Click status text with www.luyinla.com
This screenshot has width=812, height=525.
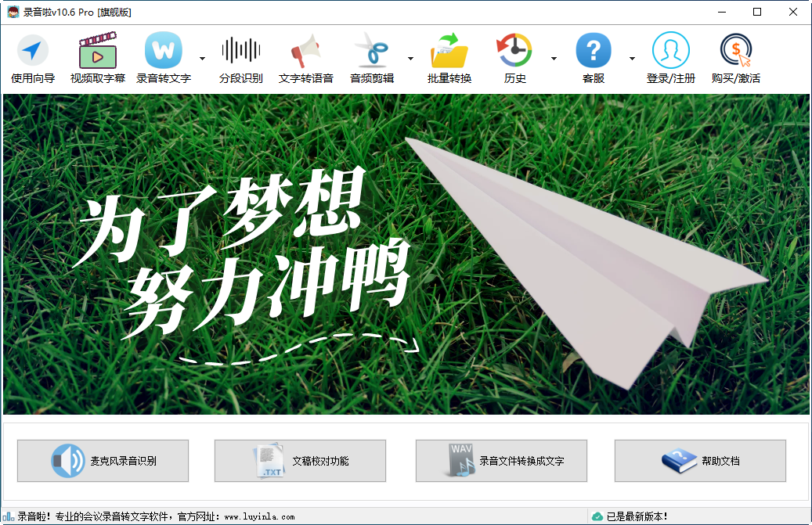[x=156, y=516]
